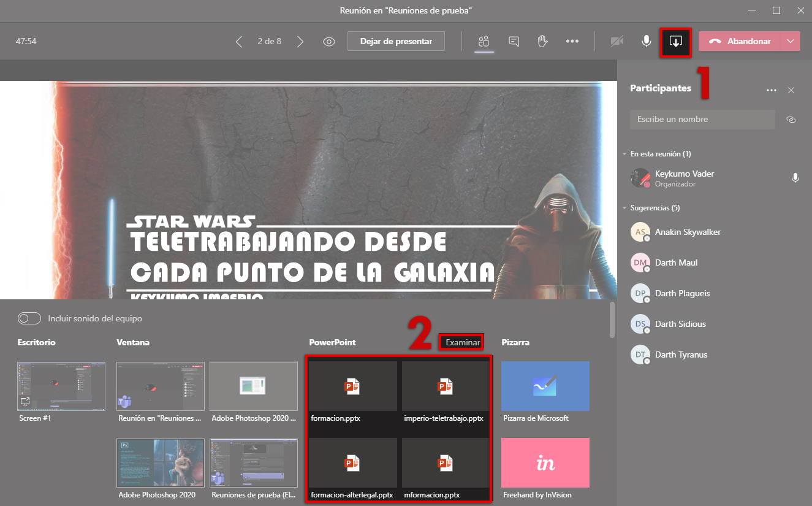Open Pizarra de Microsoft whiteboard
This screenshot has height=506, width=812.
545,386
